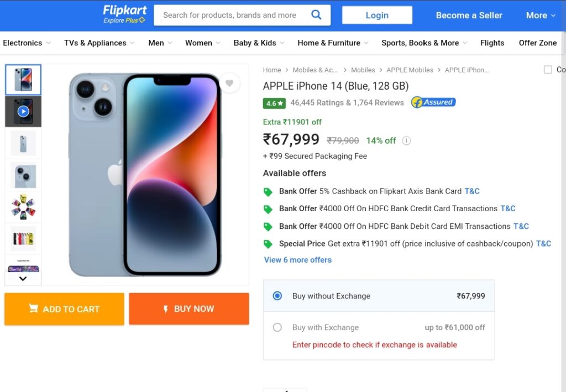Click the 4.6 star rating badge

pos(274,103)
